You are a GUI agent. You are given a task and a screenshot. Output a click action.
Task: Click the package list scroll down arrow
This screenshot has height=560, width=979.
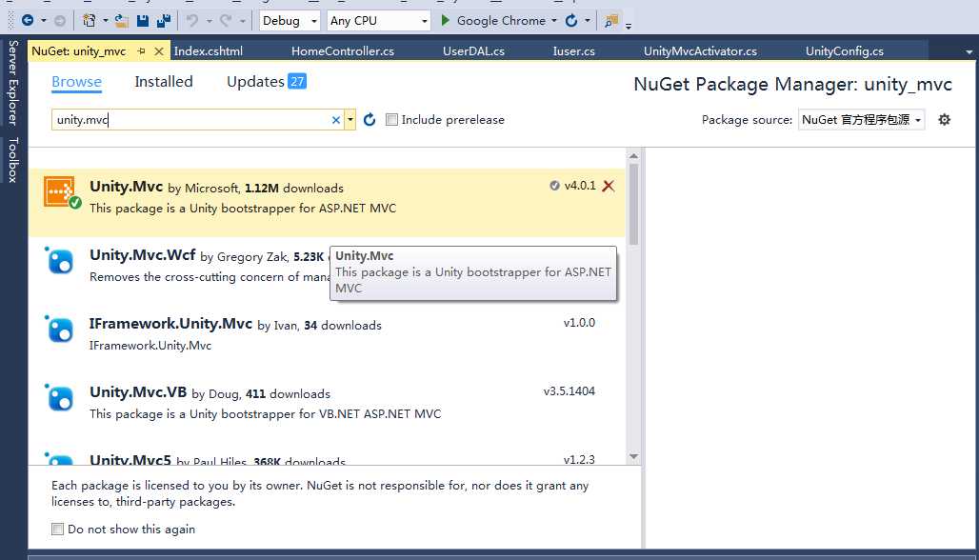coord(633,456)
